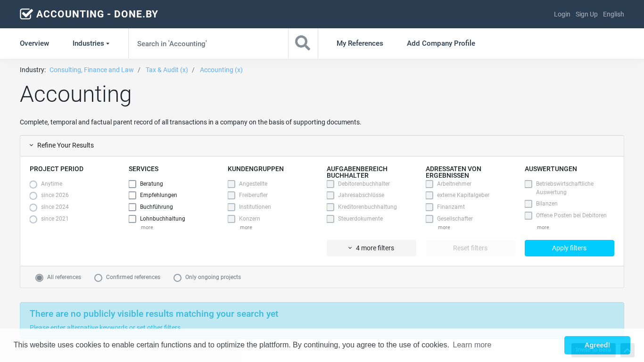Expand the 4 more filters button

click(372, 248)
